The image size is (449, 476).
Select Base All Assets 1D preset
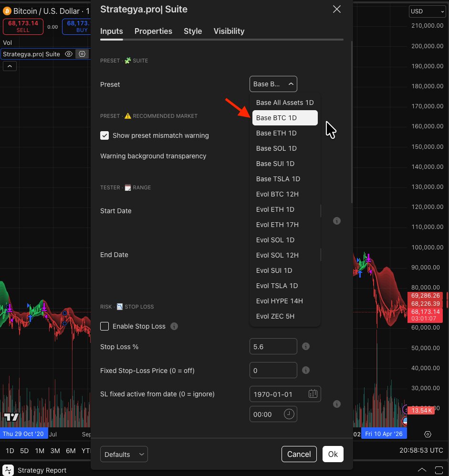click(285, 103)
